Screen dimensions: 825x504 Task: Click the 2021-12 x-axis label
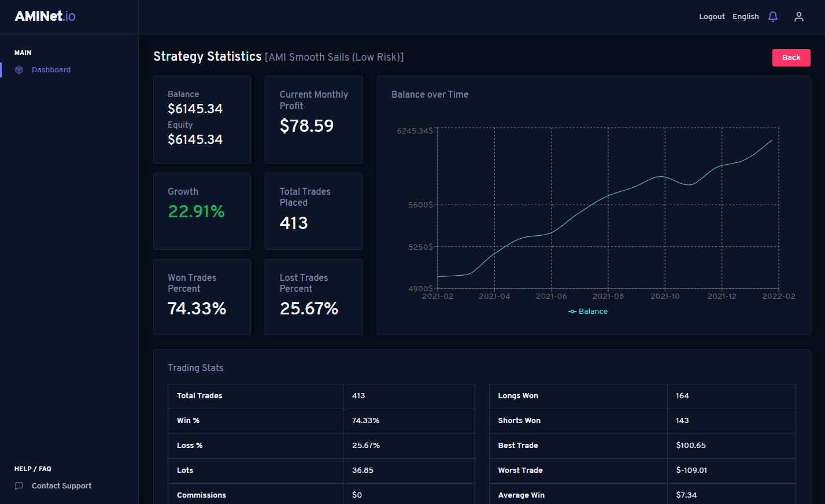click(x=722, y=297)
